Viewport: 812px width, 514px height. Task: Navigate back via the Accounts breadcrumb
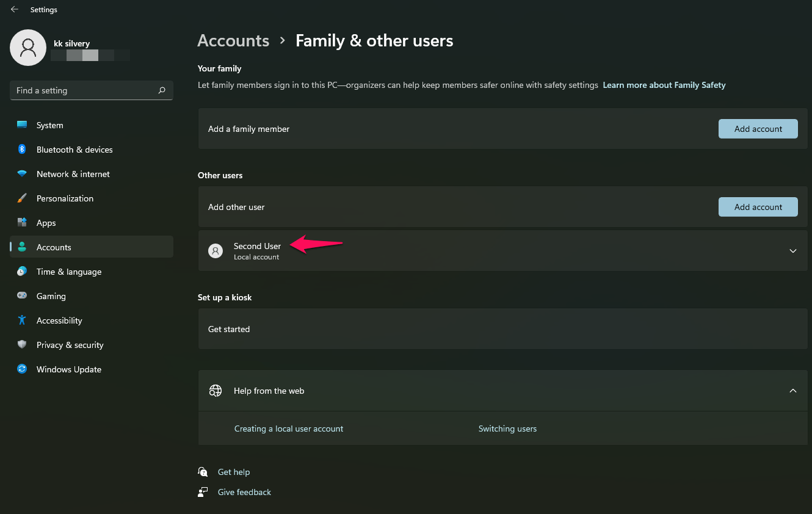click(233, 40)
